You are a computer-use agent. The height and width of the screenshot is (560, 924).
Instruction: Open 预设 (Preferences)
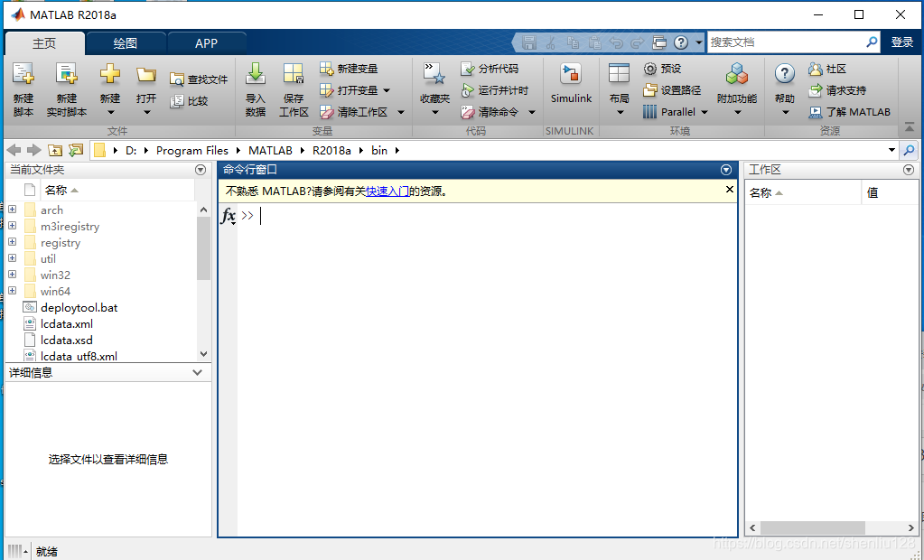(662, 69)
